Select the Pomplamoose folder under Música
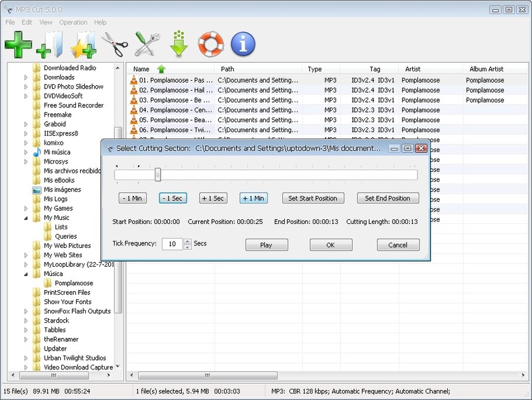This screenshot has width=532, height=400. [73, 283]
